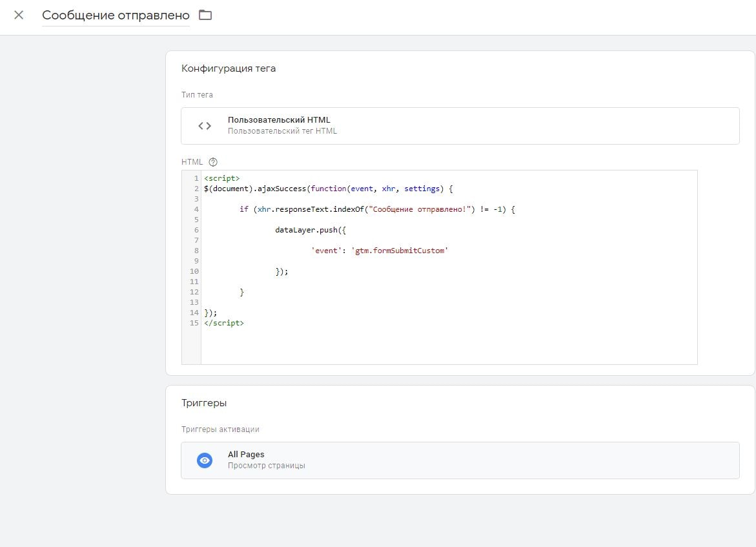The width and height of the screenshot is (756, 547).
Task: Click the code brackets icon of Custom HTML
Action: [205, 126]
